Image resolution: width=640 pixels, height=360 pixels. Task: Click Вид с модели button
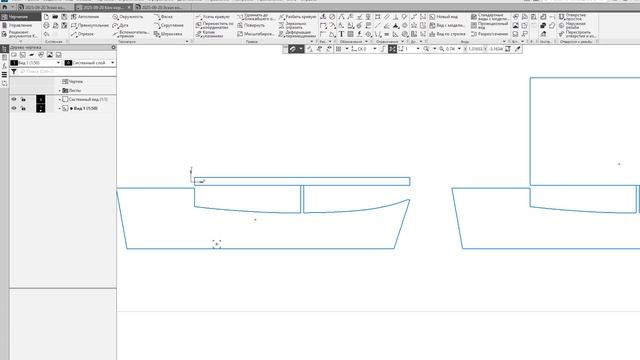coord(447,25)
